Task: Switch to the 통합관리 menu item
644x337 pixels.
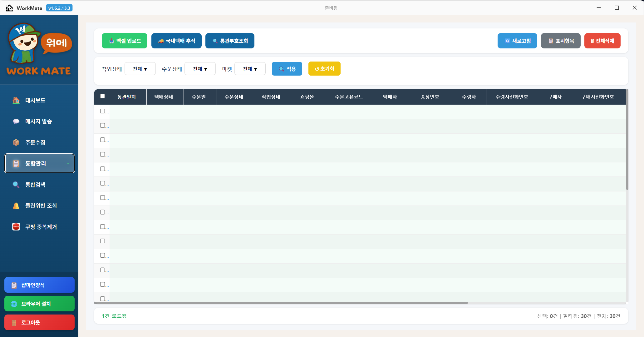Action: pyautogui.click(x=39, y=163)
